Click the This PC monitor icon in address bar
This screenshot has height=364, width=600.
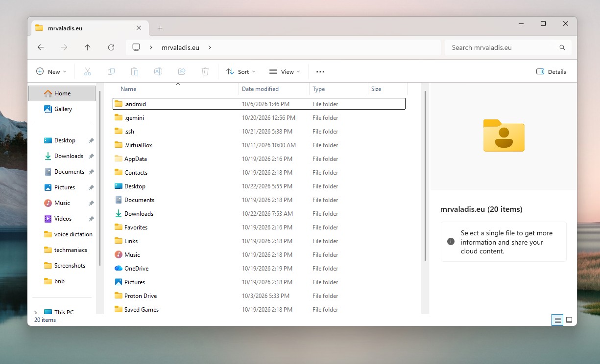click(136, 47)
